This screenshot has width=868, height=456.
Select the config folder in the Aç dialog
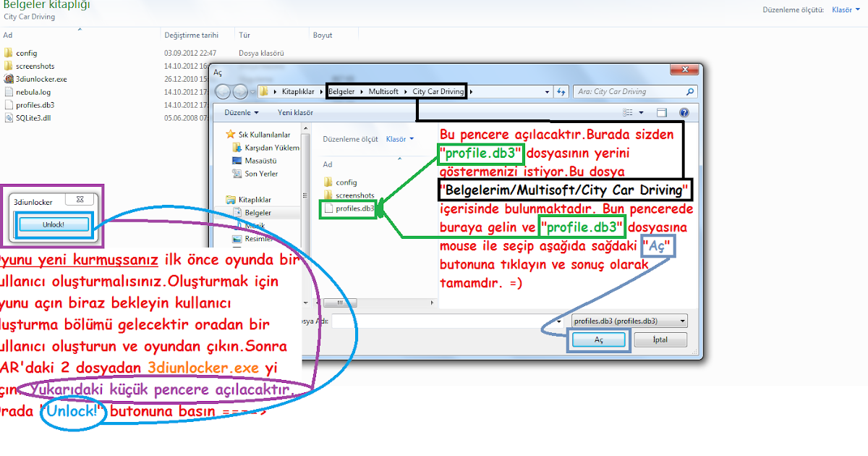[340, 182]
